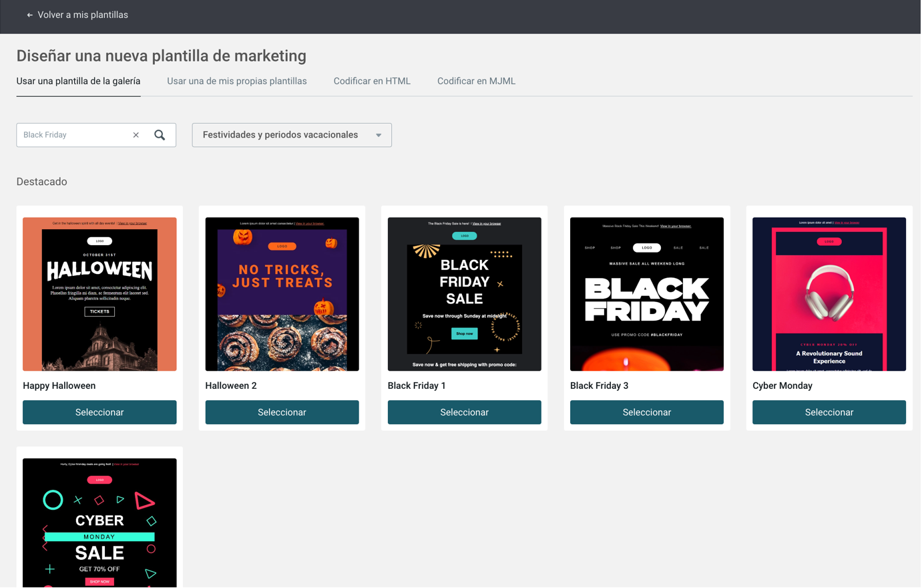Open Happy Halloween template thumbnail
The height and width of the screenshot is (588, 924).
(100, 295)
